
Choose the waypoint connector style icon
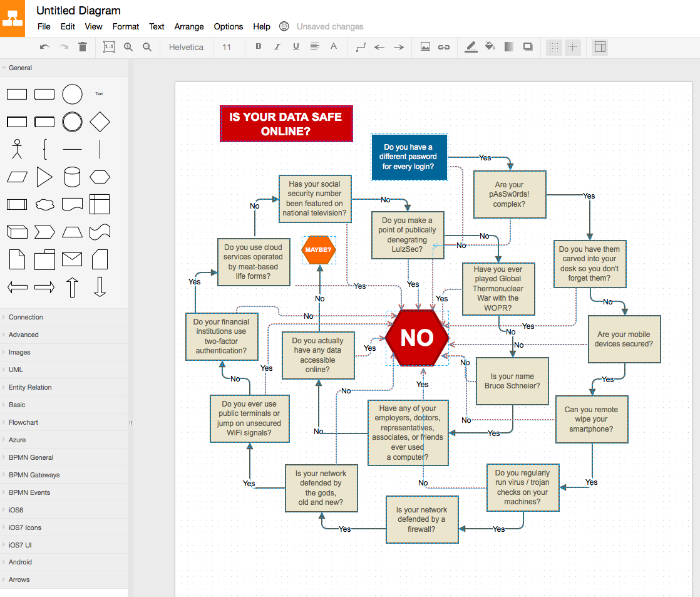361,47
